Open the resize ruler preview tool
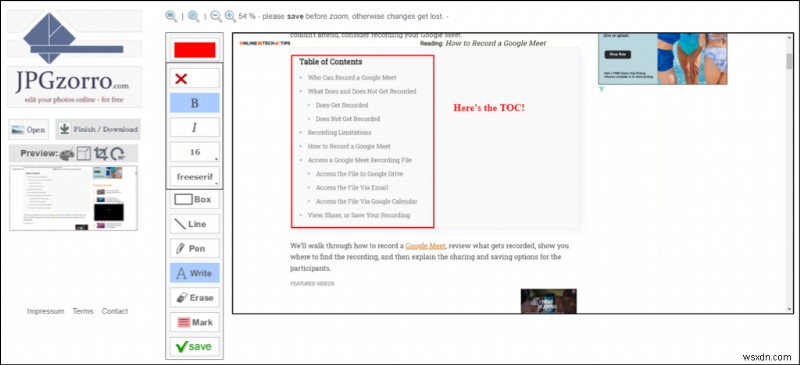Image resolution: width=800 pixels, height=365 pixels. 84,154
